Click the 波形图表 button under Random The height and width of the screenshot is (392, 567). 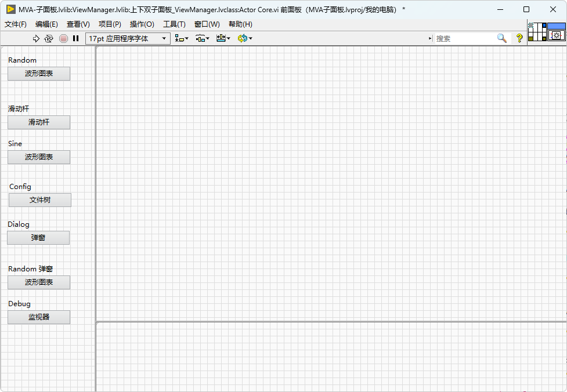point(39,74)
